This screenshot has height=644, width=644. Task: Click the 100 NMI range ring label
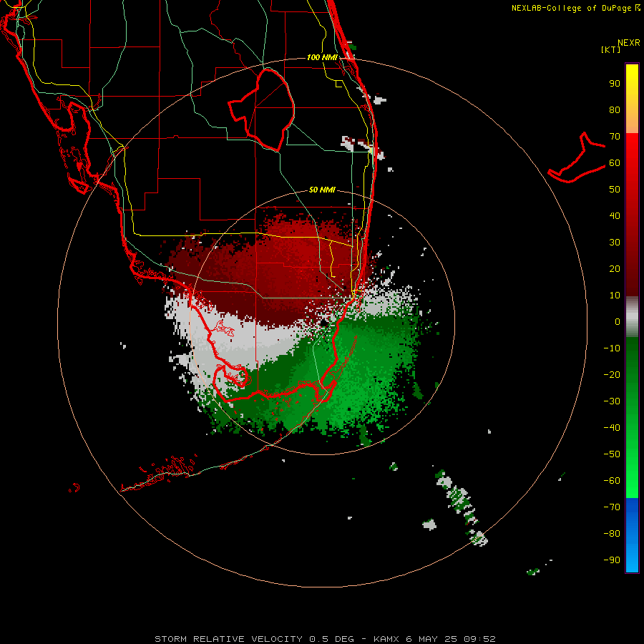click(322, 57)
